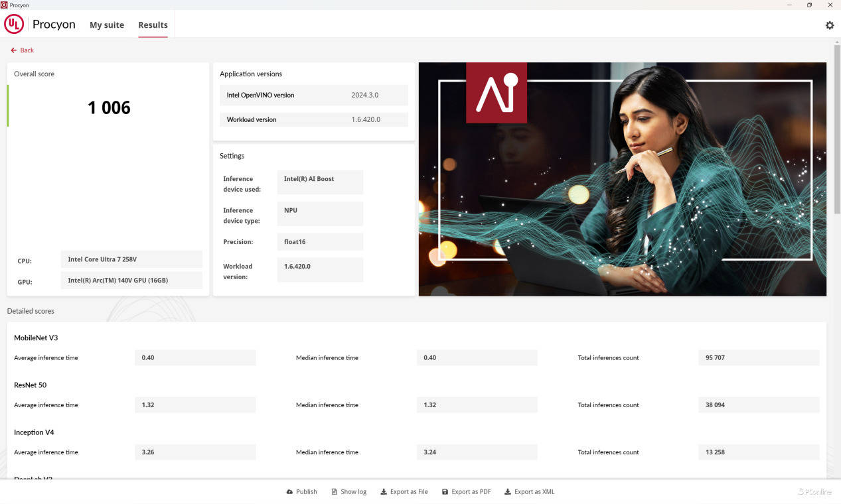Click the AI benchmark banner image
This screenshot has width=841, height=504.
tap(622, 179)
